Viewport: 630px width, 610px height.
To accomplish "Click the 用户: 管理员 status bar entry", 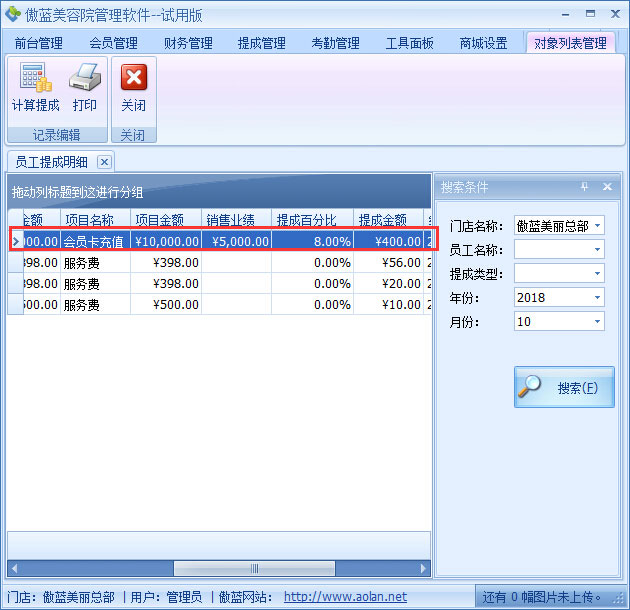I will click(x=166, y=597).
